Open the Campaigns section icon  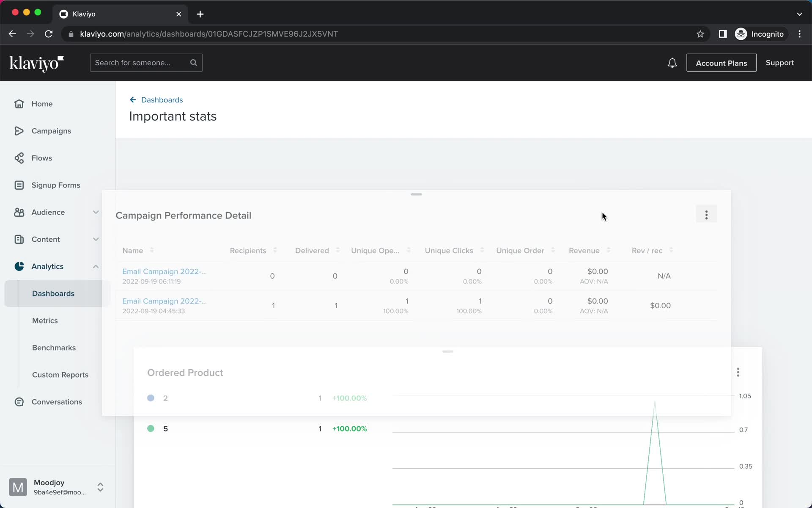click(18, 130)
